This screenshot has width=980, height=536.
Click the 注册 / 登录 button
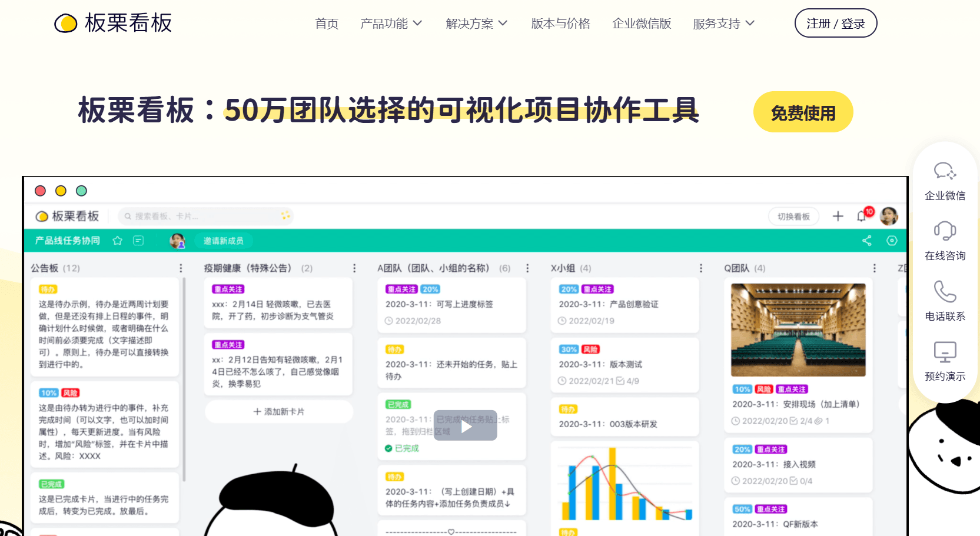(836, 24)
